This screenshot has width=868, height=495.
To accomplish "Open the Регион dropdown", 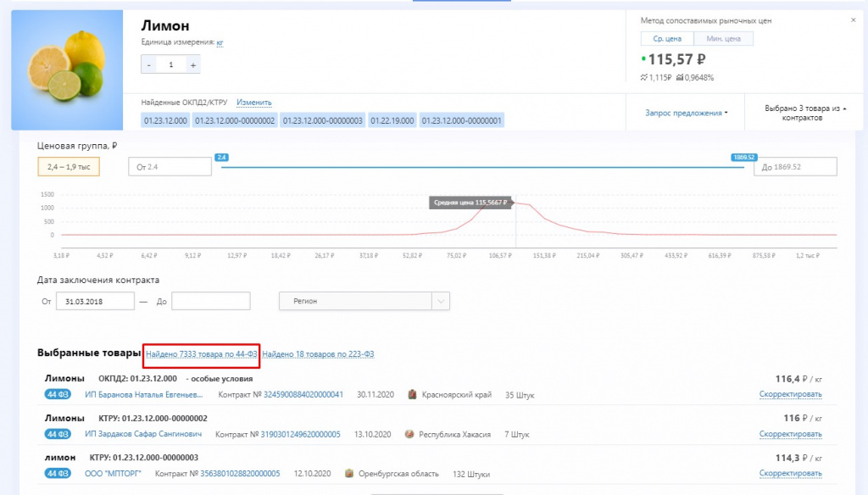I will (364, 301).
